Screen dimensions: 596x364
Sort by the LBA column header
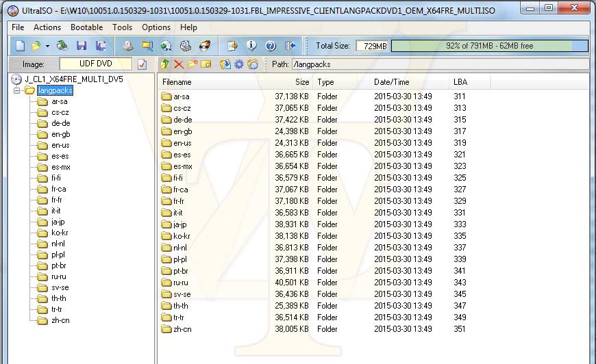click(x=469, y=82)
